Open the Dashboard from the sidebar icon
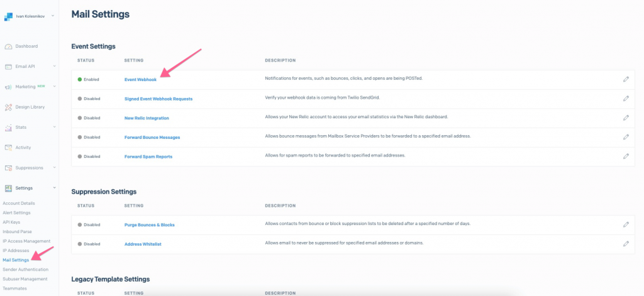Screen dimensions: 644x296 coord(9,47)
